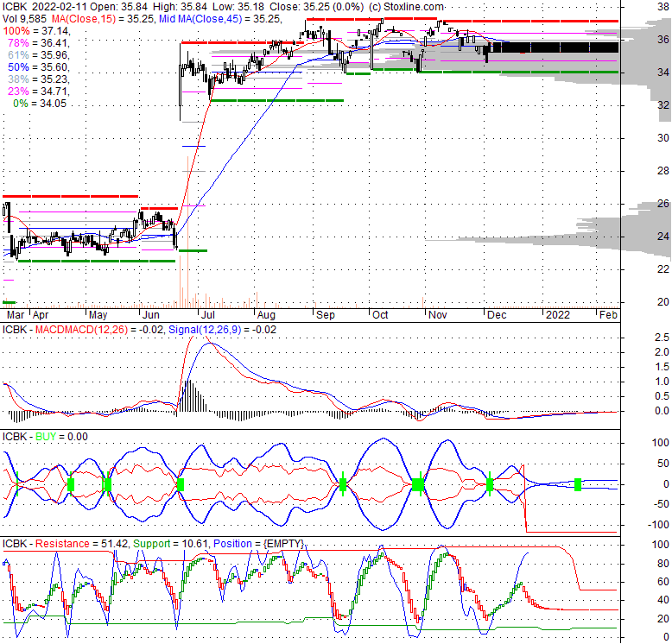Click the '100% = 37.14' retracement level label
672x644 pixels.
click(36, 31)
